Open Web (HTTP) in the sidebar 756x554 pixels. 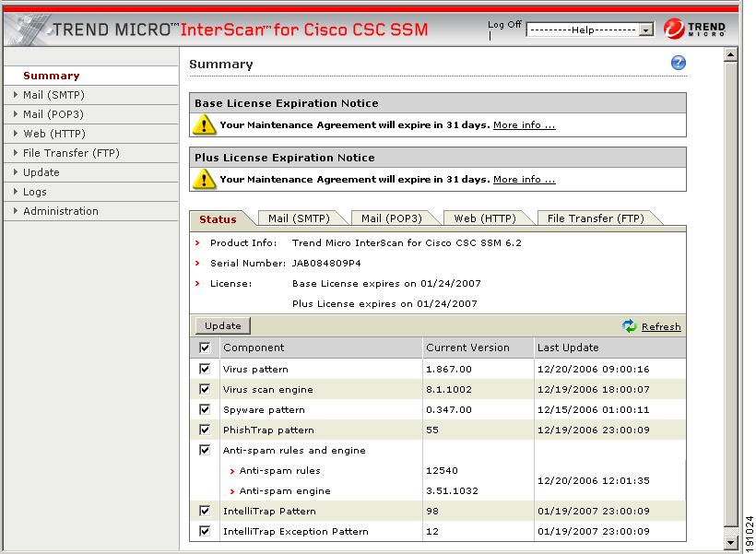coord(54,134)
